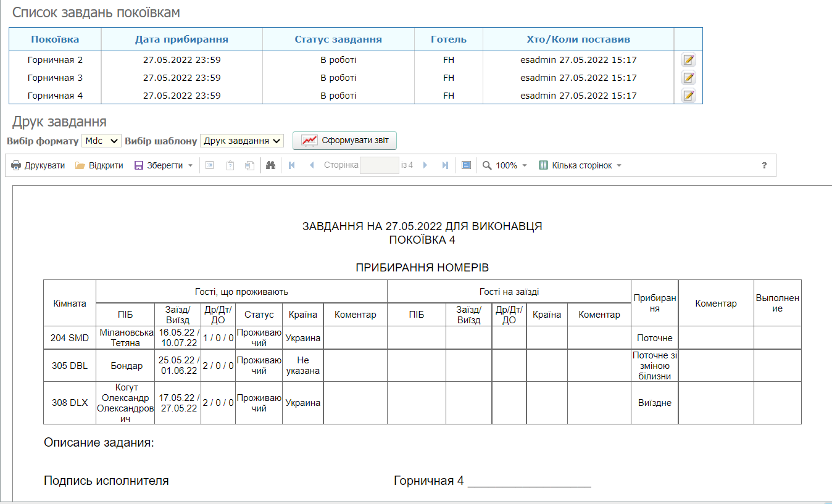The width and height of the screenshot is (832, 504).
Task: Go to next report page
Action: click(425, 165)
